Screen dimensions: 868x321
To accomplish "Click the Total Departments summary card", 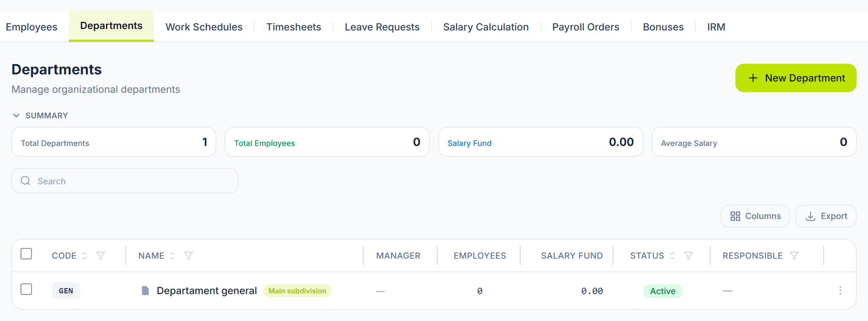I will [113, 142].
